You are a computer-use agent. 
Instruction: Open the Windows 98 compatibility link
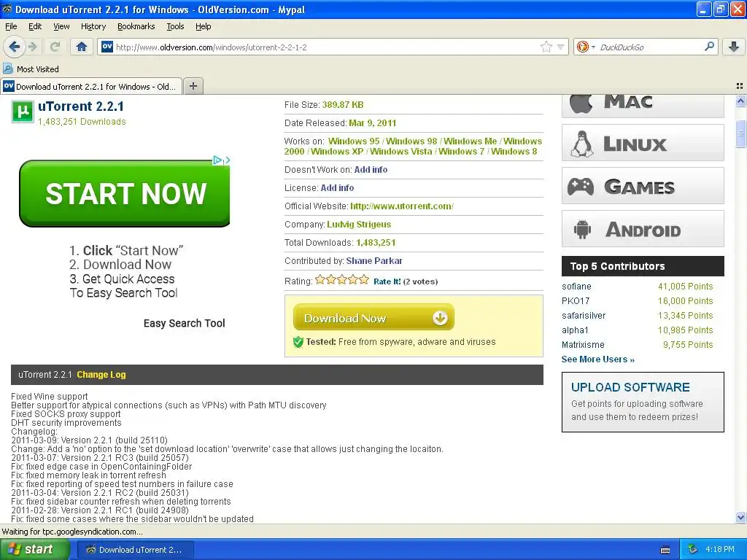(x=411, y=141)
